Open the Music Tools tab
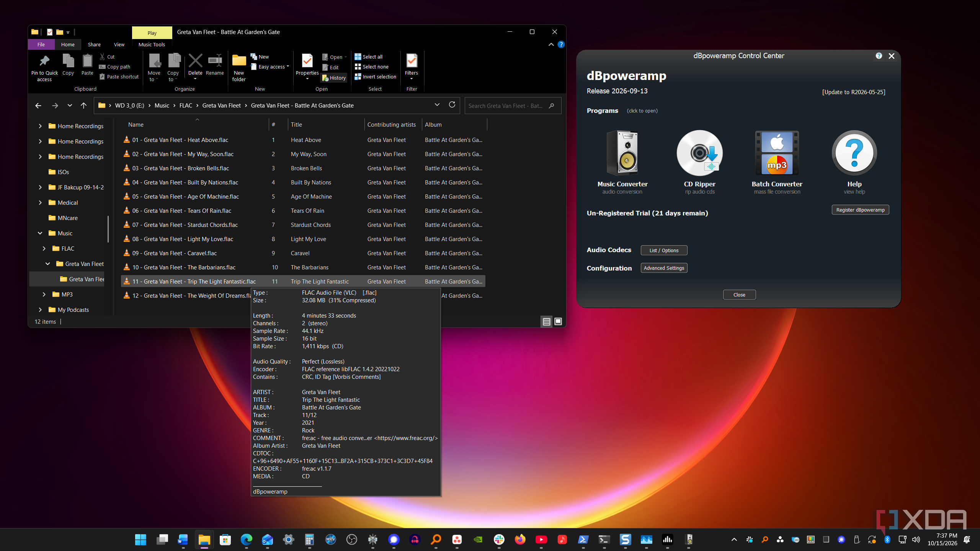 (x=152, y=44)
